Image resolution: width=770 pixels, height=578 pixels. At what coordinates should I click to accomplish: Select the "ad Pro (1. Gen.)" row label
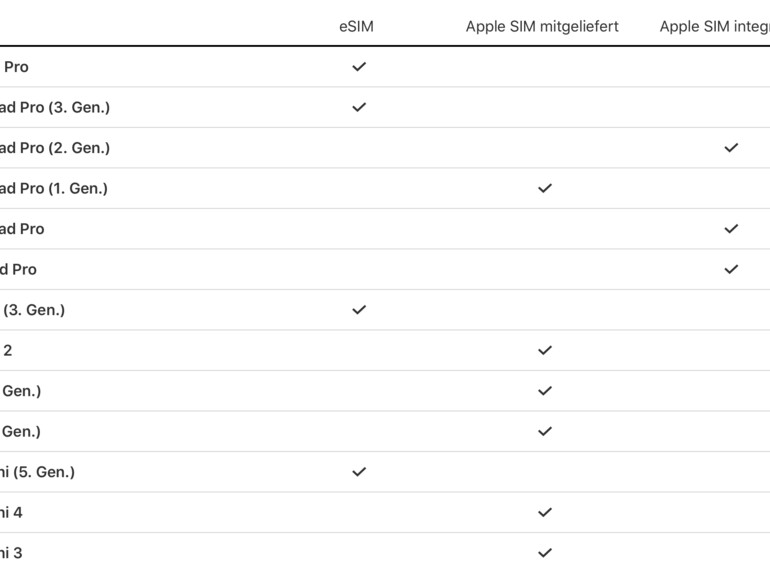53,188
